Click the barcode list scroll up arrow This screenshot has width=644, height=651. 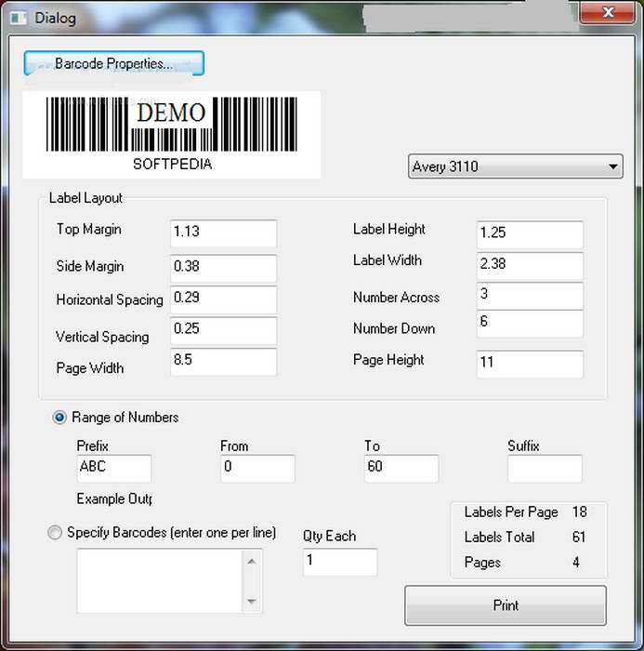pos(252,562)
